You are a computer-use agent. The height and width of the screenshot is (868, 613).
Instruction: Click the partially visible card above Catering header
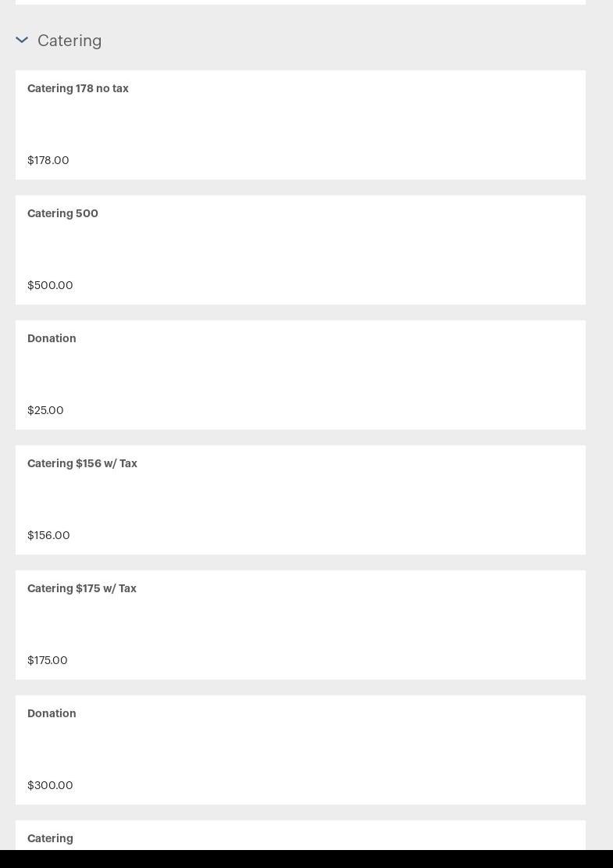pyautogui.click(x=300, y=2)
